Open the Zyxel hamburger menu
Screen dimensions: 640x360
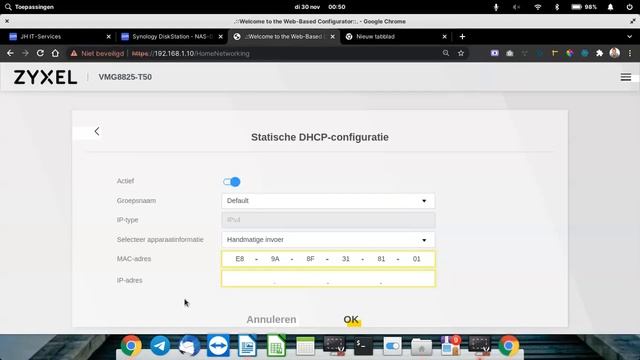click(626, 77)
